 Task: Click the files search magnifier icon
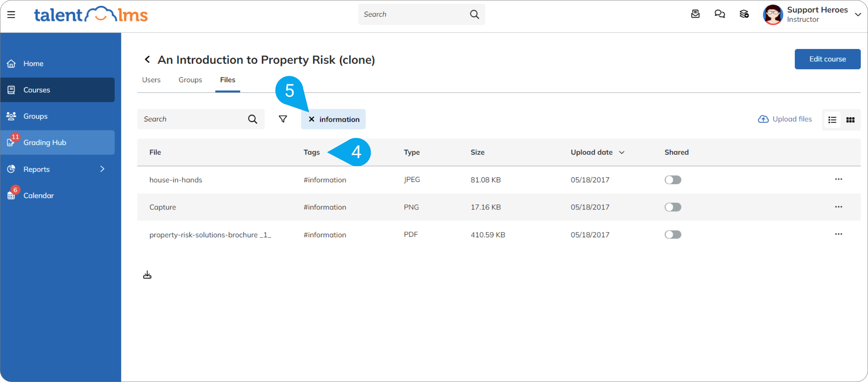[x=253, y=119]
